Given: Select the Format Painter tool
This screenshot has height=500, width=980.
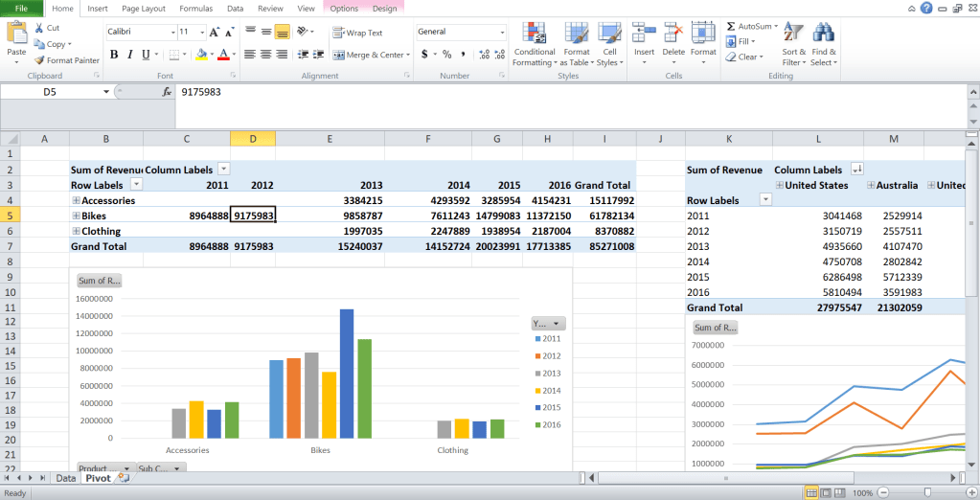Looking at the screenshot, I should point(66,60).
